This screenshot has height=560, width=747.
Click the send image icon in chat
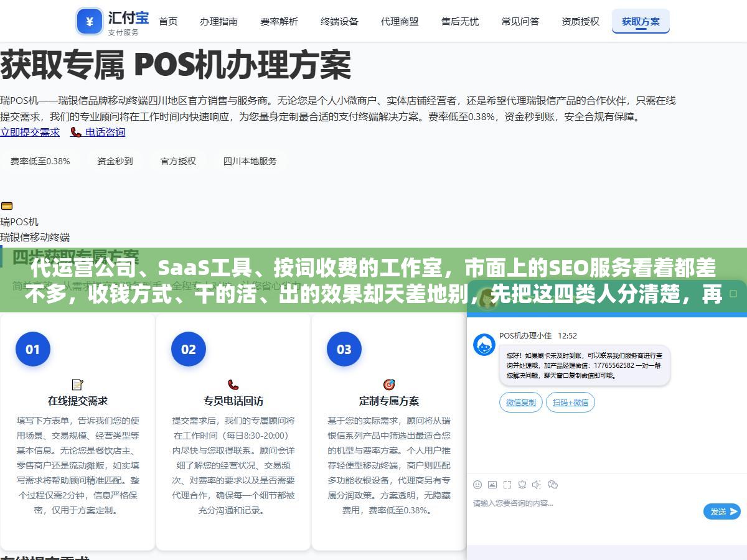tap(492, 484)
